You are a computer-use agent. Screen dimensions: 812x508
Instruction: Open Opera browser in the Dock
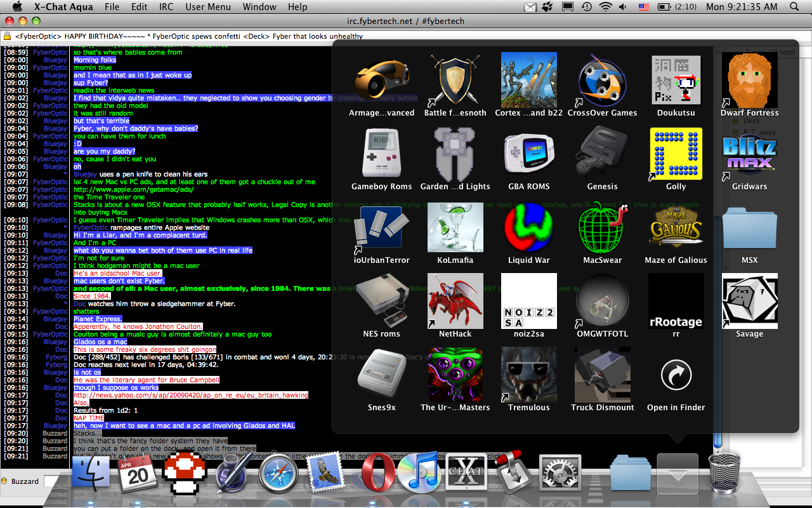pyautogui.click(x=377, y=473)
